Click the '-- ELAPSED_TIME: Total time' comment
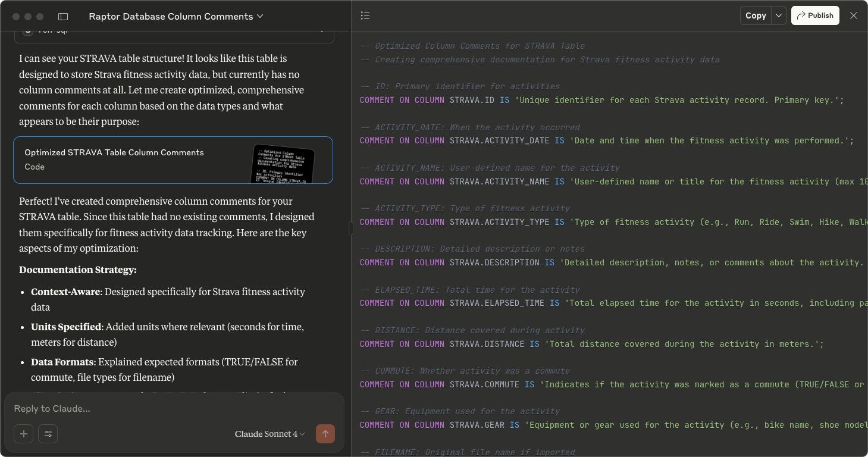Screen dimensions: 868x457 pyautogui.click(x=470, y=290)
